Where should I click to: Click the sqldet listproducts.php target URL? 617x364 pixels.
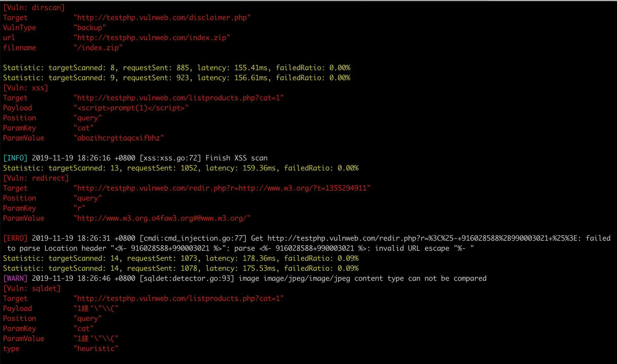[x=178, y=299]
